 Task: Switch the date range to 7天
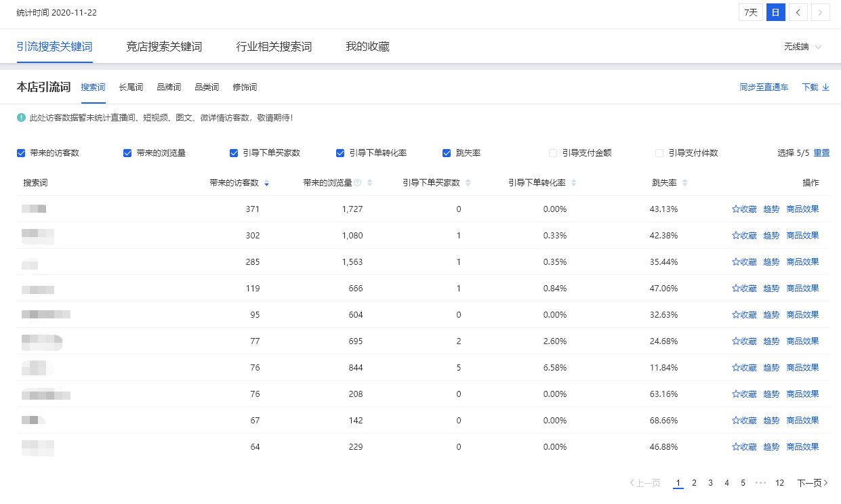tap(750, 12)
